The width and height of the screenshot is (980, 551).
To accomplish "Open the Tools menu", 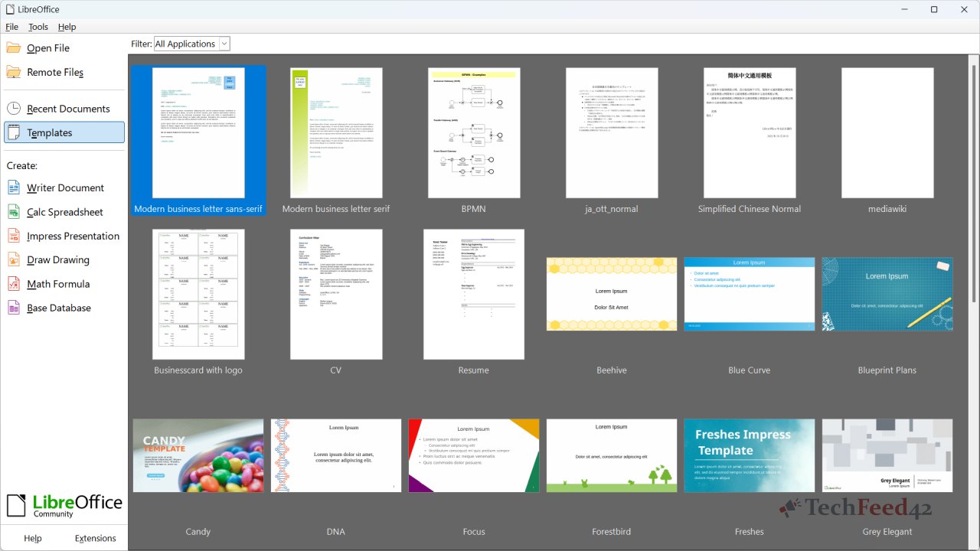I will click(x=38, y=27).
